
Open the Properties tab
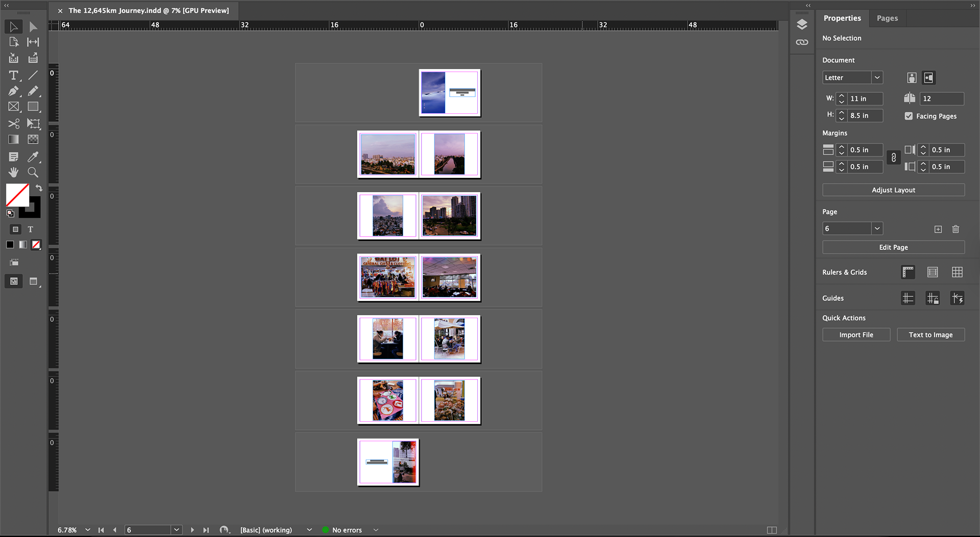(842, 18)
